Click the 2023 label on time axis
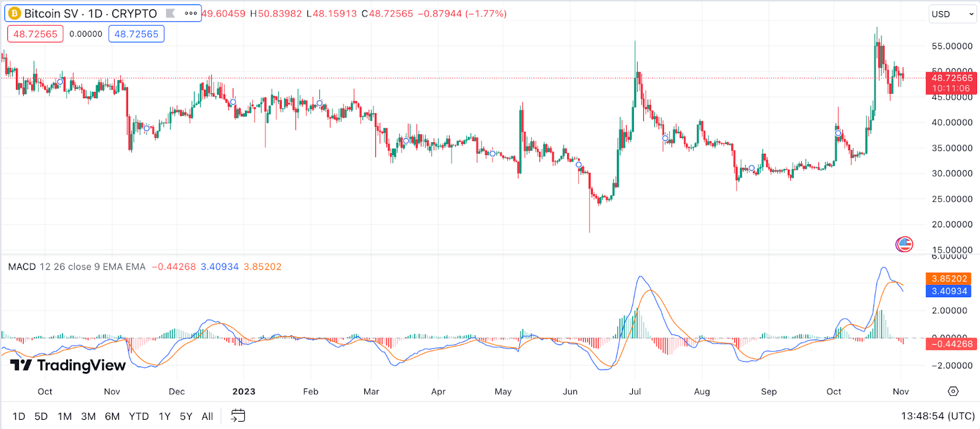The width and height of the screenshot is (980, 429). pyautogui.click(x=244, y=392)
